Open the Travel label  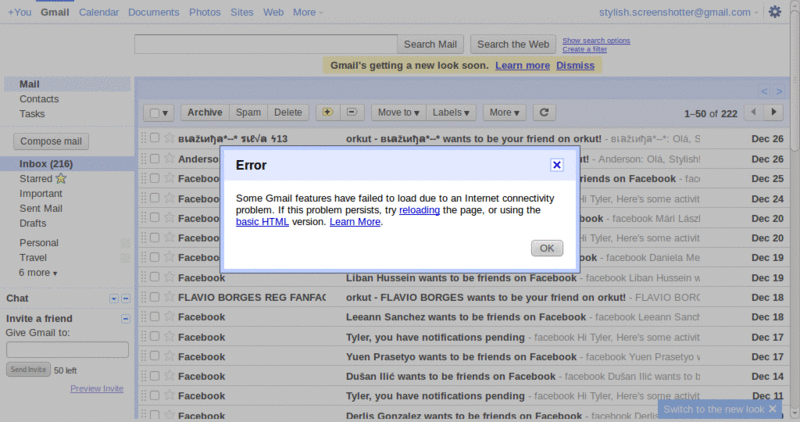tap(33, 258)
